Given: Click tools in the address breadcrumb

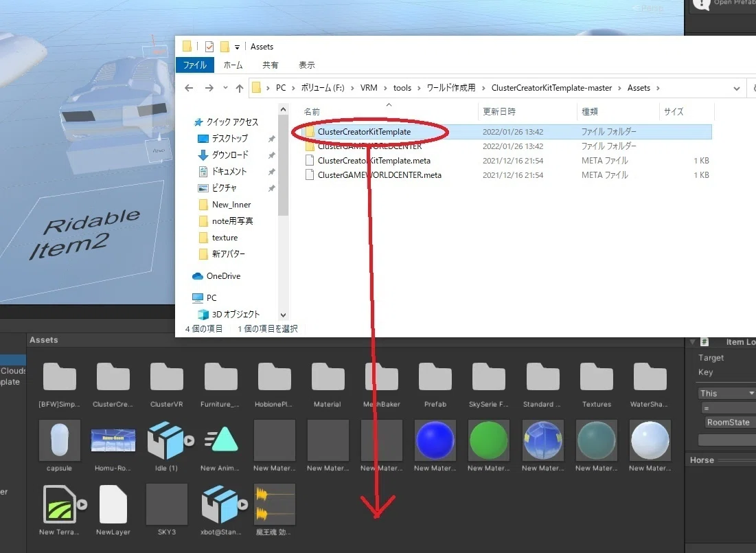Looking at the screenshot, I should pos(402,88).
